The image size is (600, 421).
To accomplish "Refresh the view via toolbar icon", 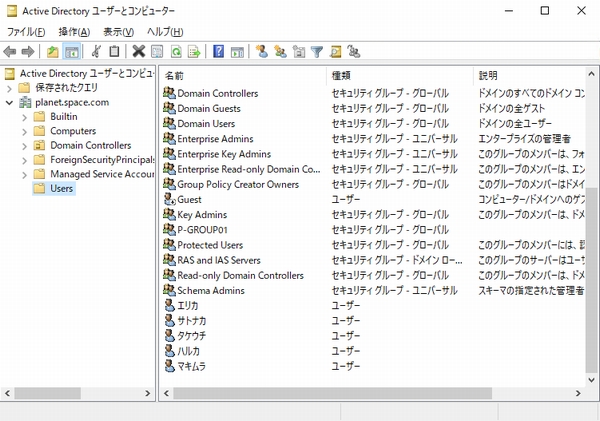I will 176,51.
